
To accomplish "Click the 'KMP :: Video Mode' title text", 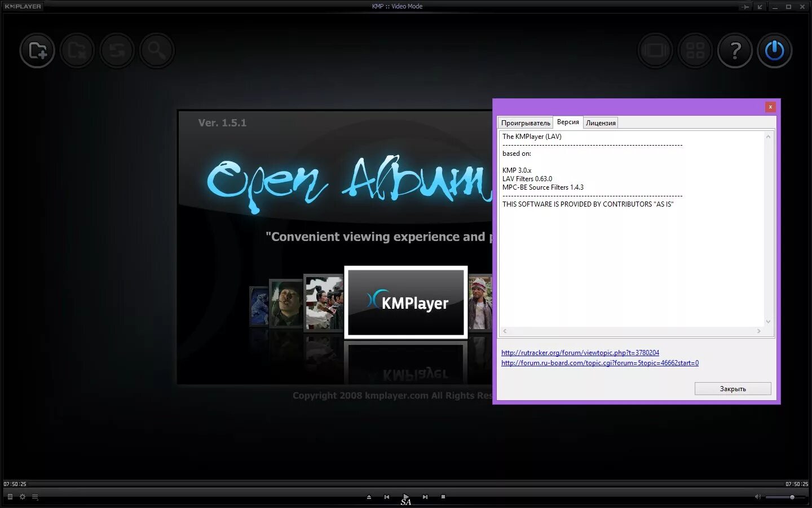I will [x=397, y=6].
